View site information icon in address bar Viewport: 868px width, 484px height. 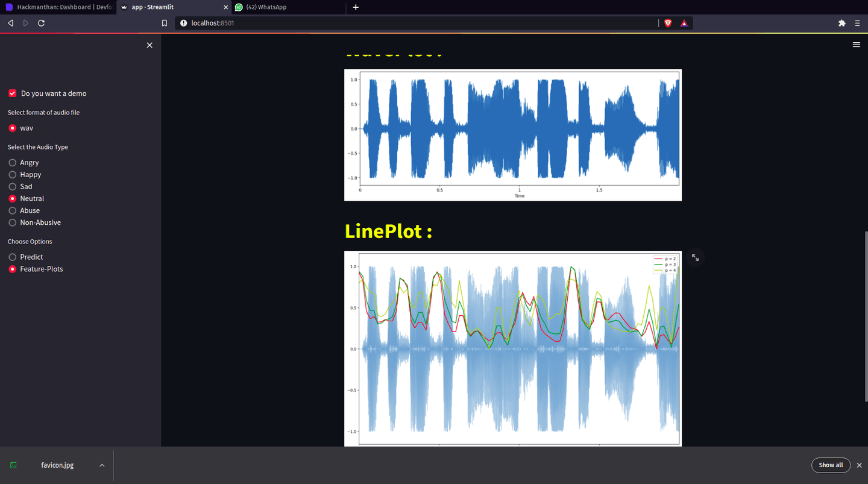(184, 23)
